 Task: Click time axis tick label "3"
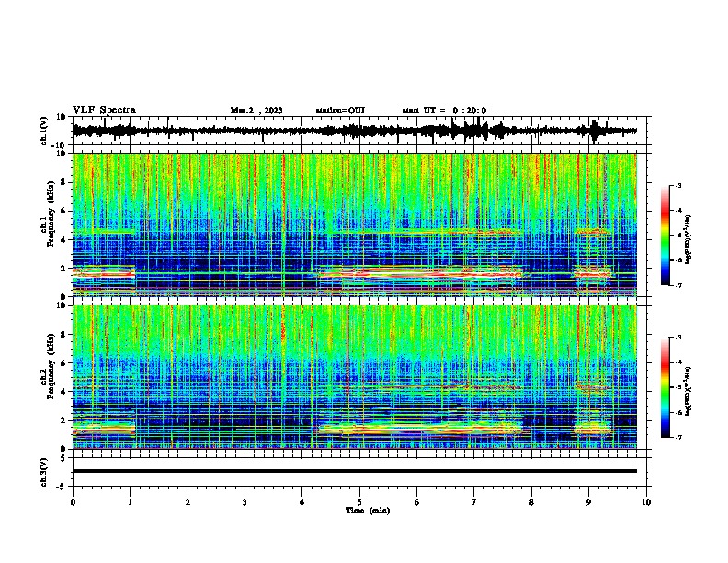[x=245, y=502]
